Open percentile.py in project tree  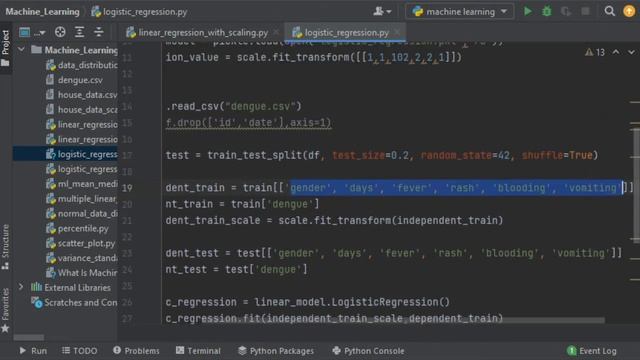click(x=78, y=228)
